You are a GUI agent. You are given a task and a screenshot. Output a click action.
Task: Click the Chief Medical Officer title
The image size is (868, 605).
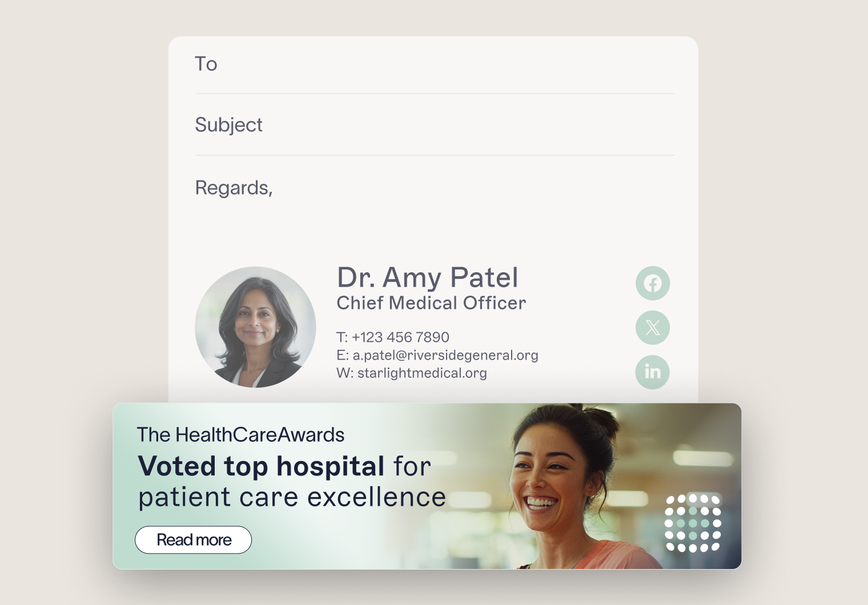pyautogui.click(x=431, y=303)
